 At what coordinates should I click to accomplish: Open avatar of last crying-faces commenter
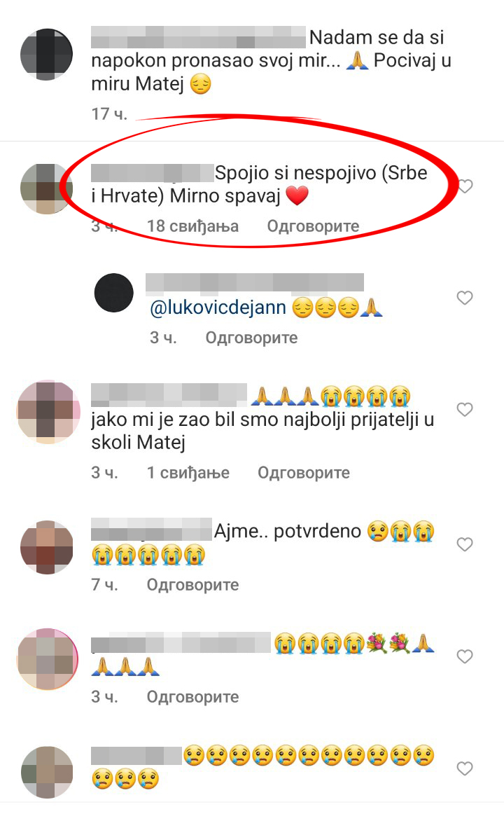(x=47, y=772)
